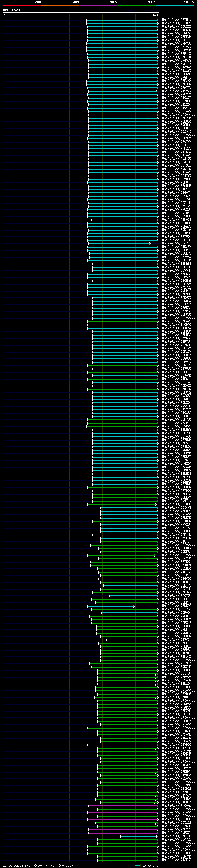Select the UniRef100_A7PJ66 label
This screenshot has width=197, height=868.
click(177, 81)
